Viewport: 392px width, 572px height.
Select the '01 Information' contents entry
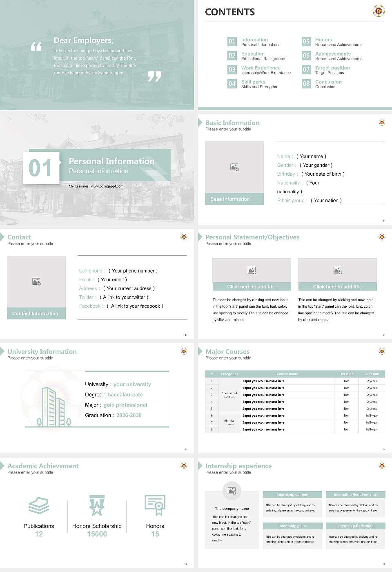click(254, 41)
